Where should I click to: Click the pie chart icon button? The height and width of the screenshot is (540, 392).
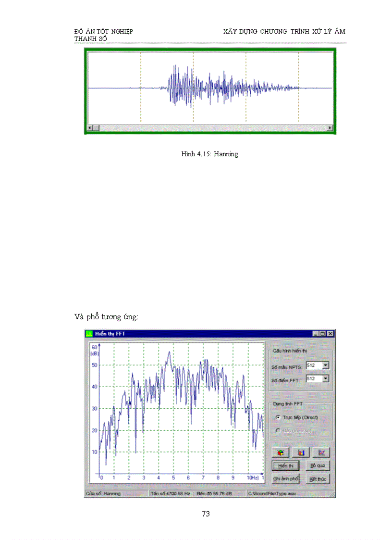(x=281, y=452)
